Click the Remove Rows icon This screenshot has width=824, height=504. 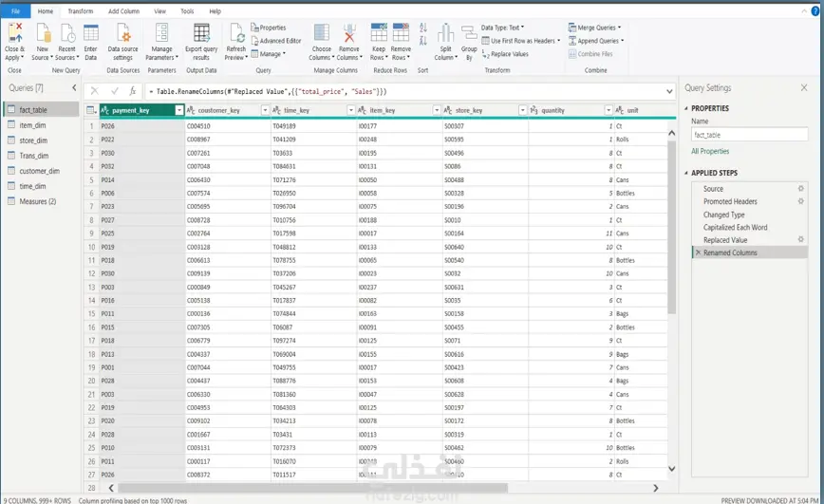pyautogui.click(x=401, y=32)
